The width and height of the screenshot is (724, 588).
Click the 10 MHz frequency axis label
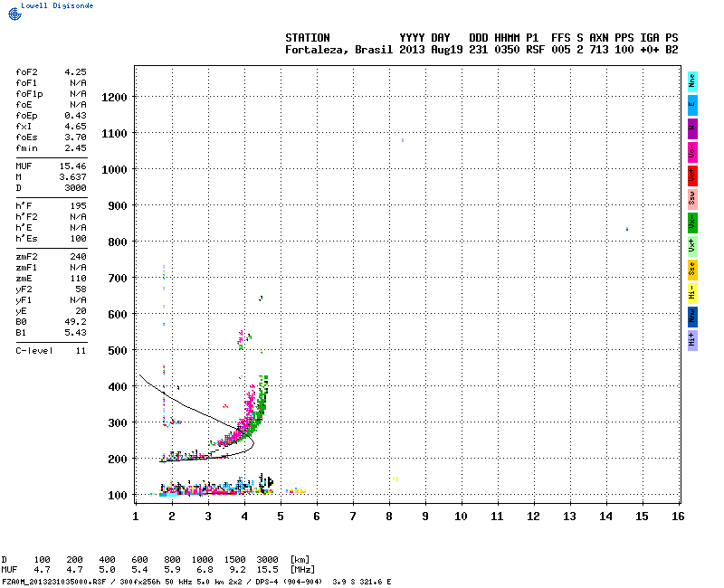click(x=461, y=517)
